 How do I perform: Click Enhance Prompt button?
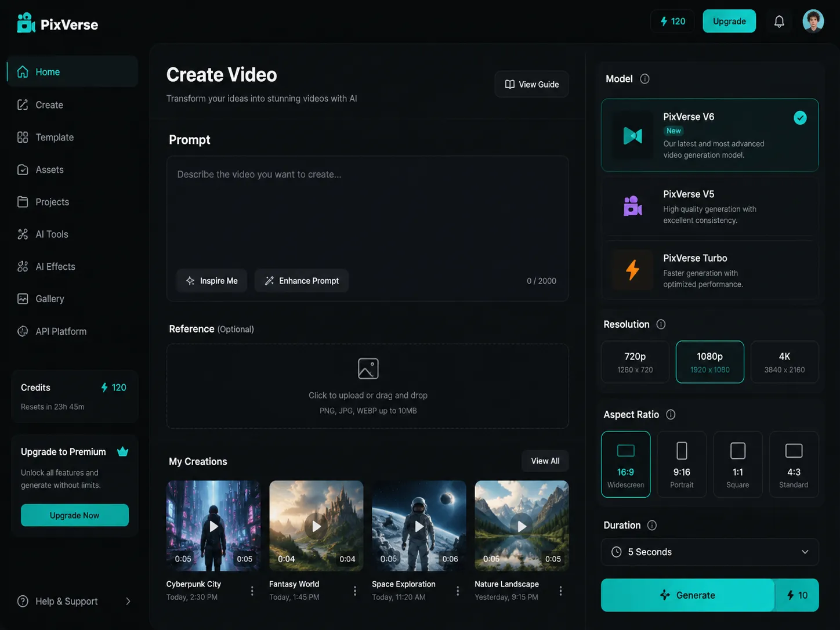point(302,281)
